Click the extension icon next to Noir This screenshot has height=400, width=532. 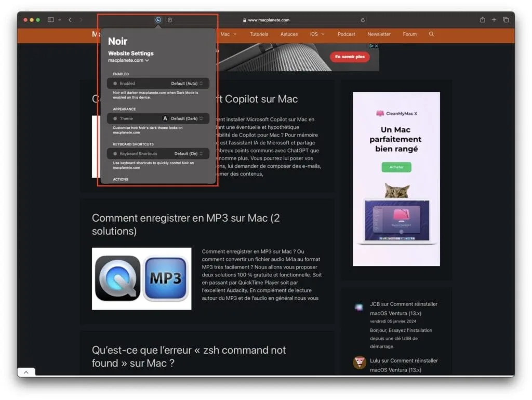[x=169, y=19]
